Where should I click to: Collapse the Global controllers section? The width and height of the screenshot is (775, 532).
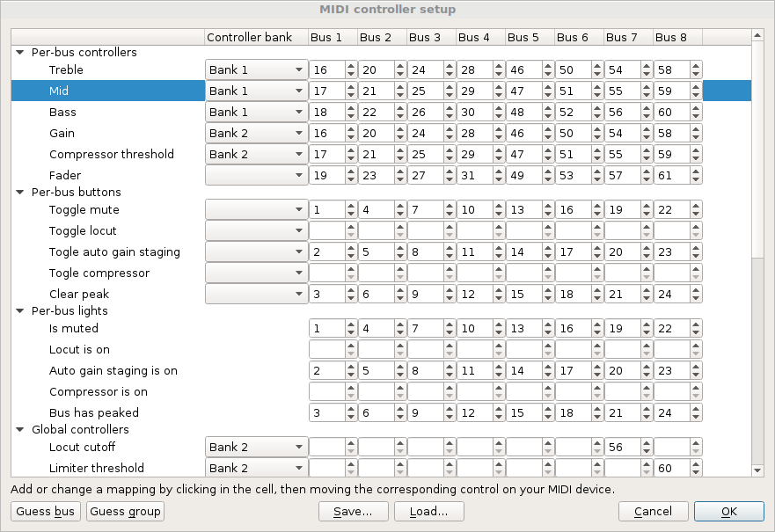tap(20, 429)
